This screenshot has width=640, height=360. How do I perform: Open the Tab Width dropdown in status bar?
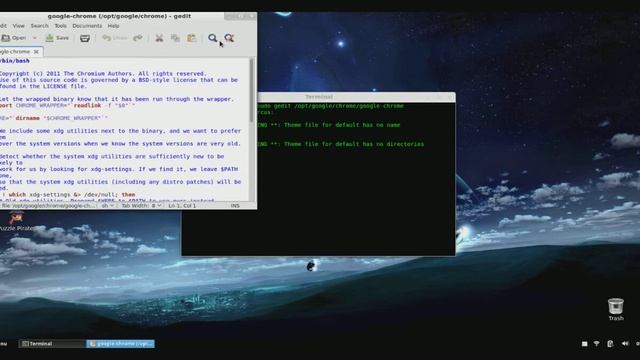click(x=141, y=206)
